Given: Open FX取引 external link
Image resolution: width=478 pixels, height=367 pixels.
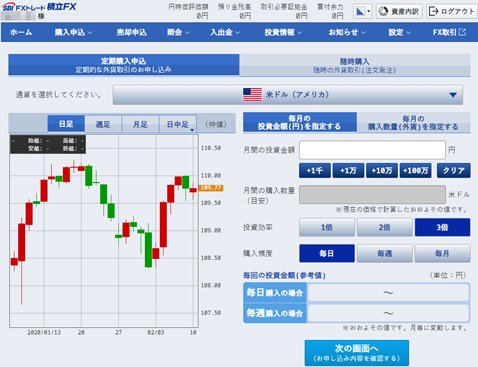Looking at the screenshot, I should point(449,32).
